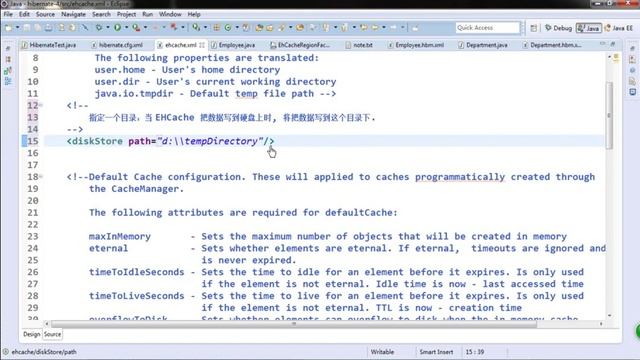This screenshot has height=360, width=640.
Task: Open the Run menu
Action: [x=147, y=14]
